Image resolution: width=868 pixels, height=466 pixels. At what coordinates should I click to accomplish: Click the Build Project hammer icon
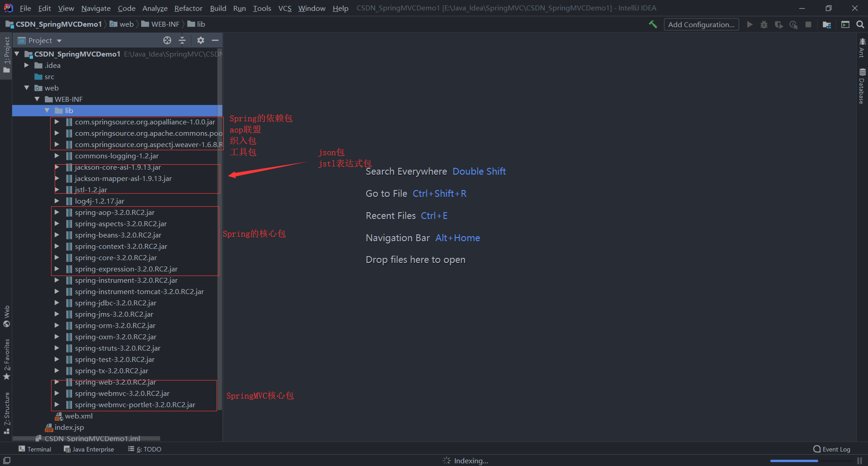click(653, 24)
